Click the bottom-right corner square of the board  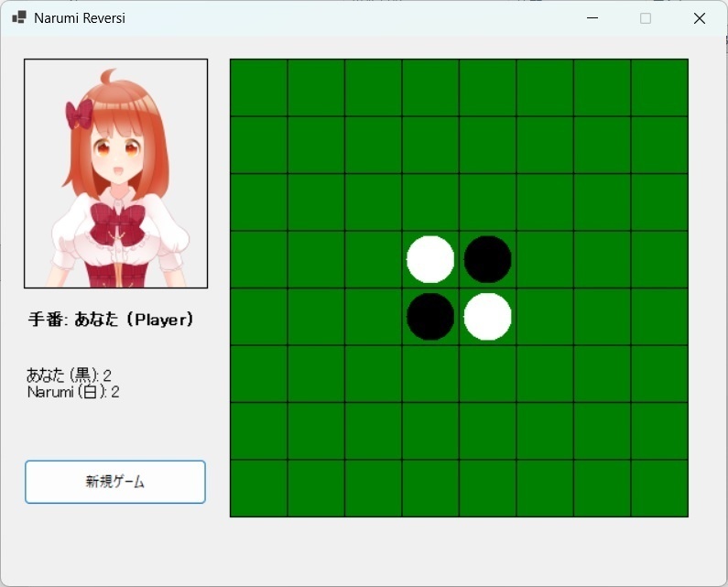659,488
